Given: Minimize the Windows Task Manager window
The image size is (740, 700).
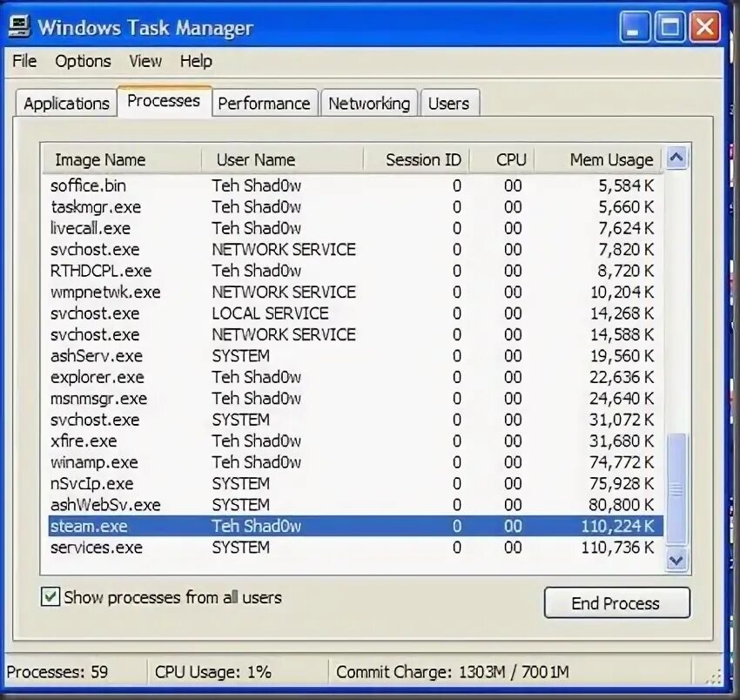Looking at the screenshot, I should click(636, 26).
